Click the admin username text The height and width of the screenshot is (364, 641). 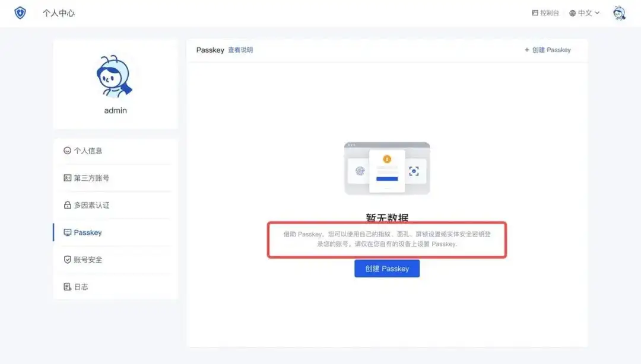[x=115, y=110]
